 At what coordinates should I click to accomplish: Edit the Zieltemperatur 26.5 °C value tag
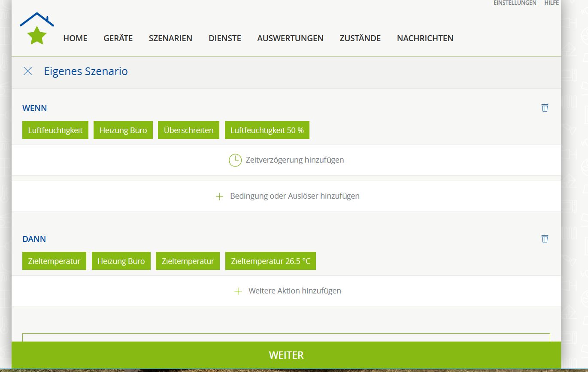(270, 261)
